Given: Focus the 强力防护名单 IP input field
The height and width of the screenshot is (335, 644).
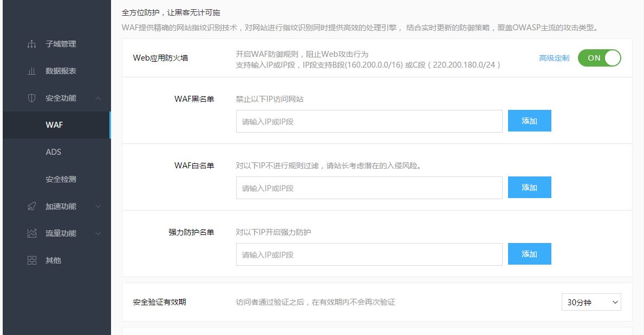Looking at the screenshot, I should point(368,253).
